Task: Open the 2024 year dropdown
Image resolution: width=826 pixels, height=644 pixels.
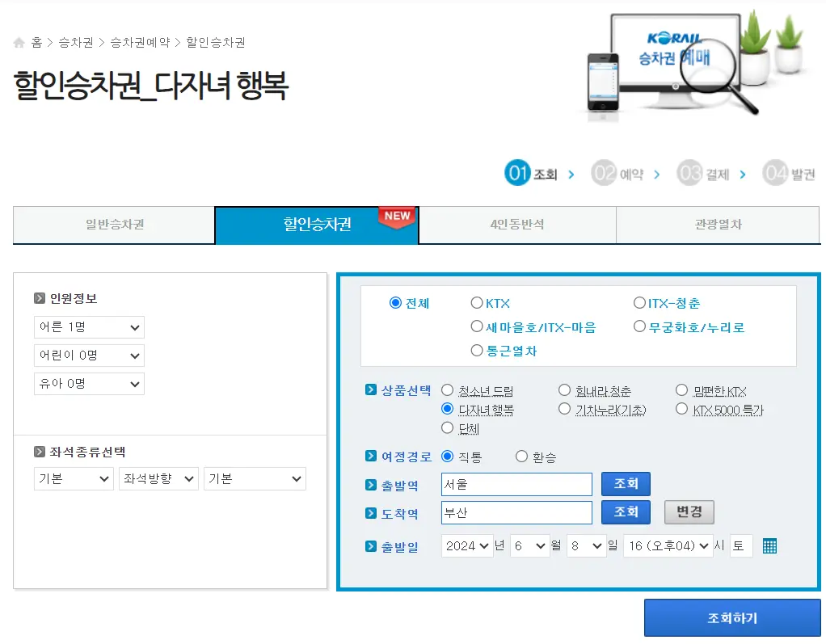Action: pyautogui.click(x=467, y=546)
